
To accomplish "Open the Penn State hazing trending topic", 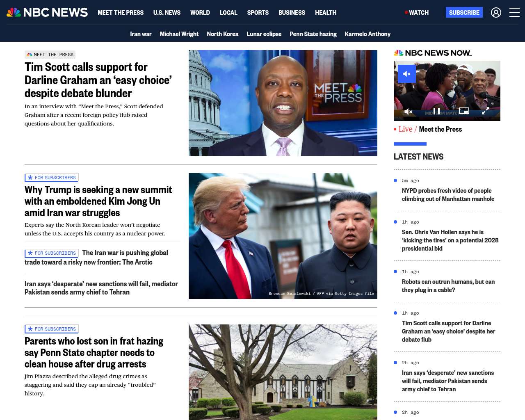I will 313,34.
